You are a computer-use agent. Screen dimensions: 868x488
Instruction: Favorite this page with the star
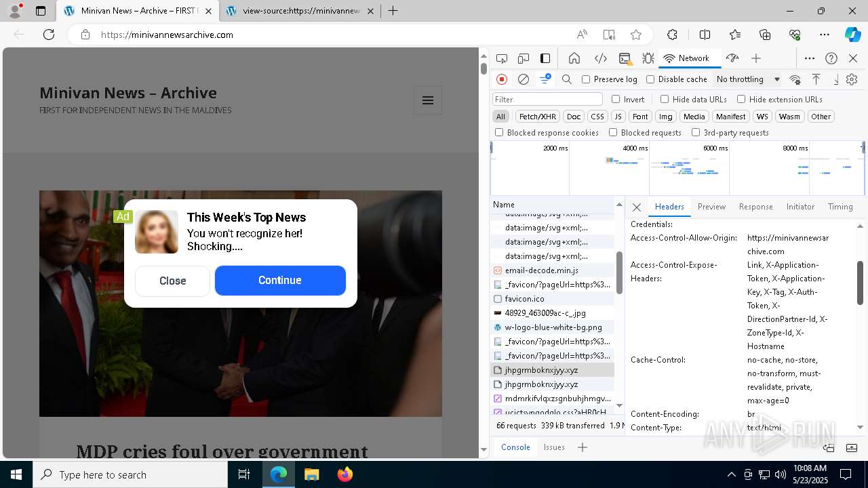[635, 35]
